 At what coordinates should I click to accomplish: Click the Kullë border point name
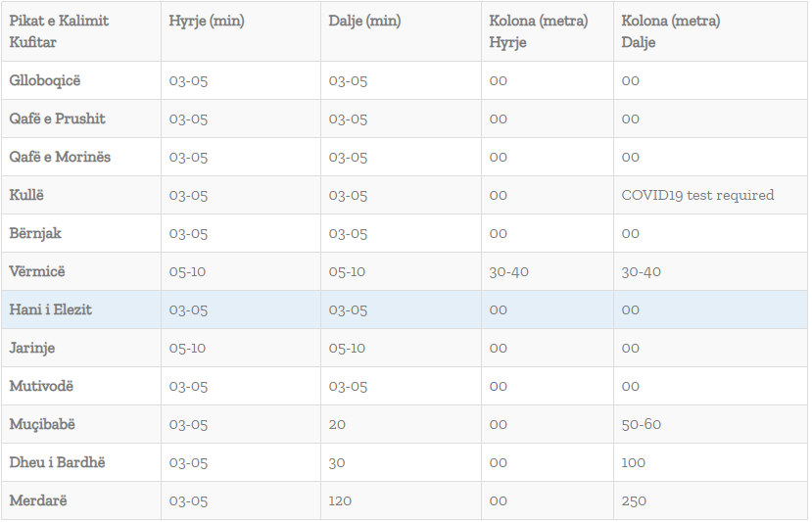pos(27,195)
